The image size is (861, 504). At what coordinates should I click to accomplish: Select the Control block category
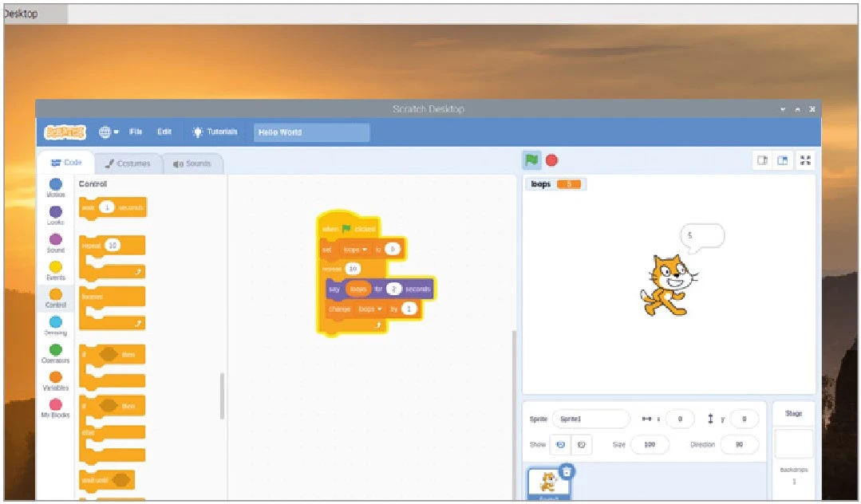click(56, 298)
